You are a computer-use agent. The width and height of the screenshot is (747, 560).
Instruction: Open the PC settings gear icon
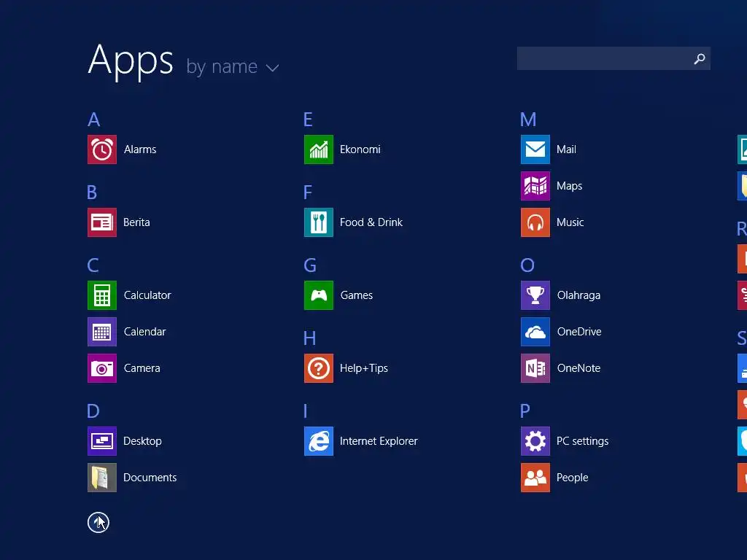(535, 441)
